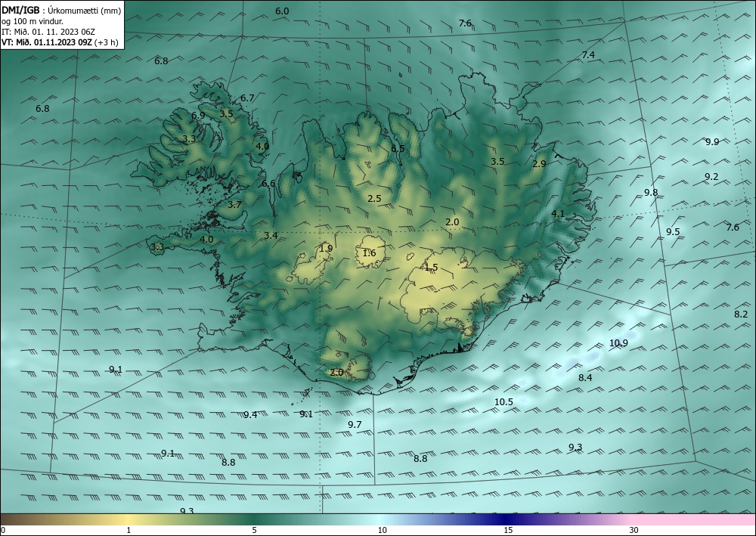The width and height of the screenshot is (756, 536).
Task: Select the 2.5 value in the highlands
Action: [x=374, y=198]
